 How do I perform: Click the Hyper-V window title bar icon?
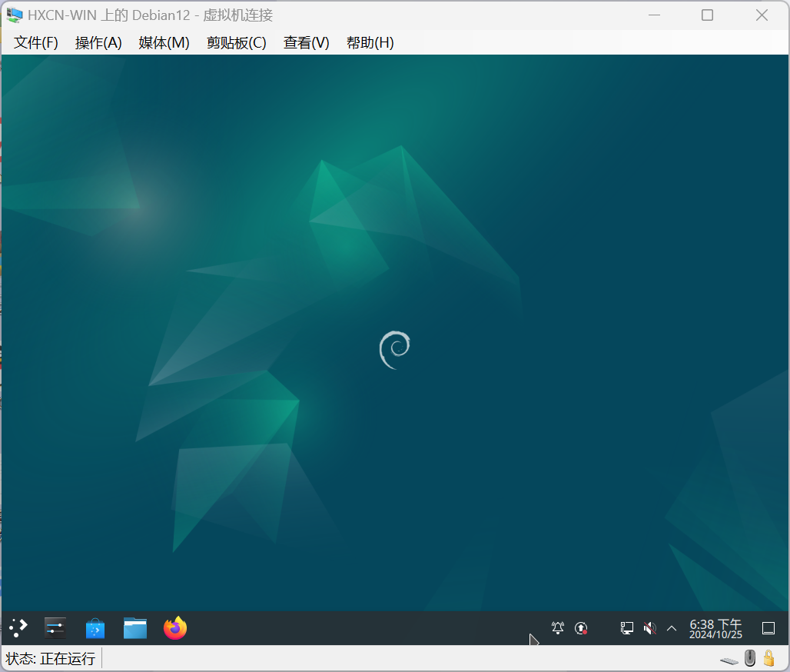click(14, 15)
